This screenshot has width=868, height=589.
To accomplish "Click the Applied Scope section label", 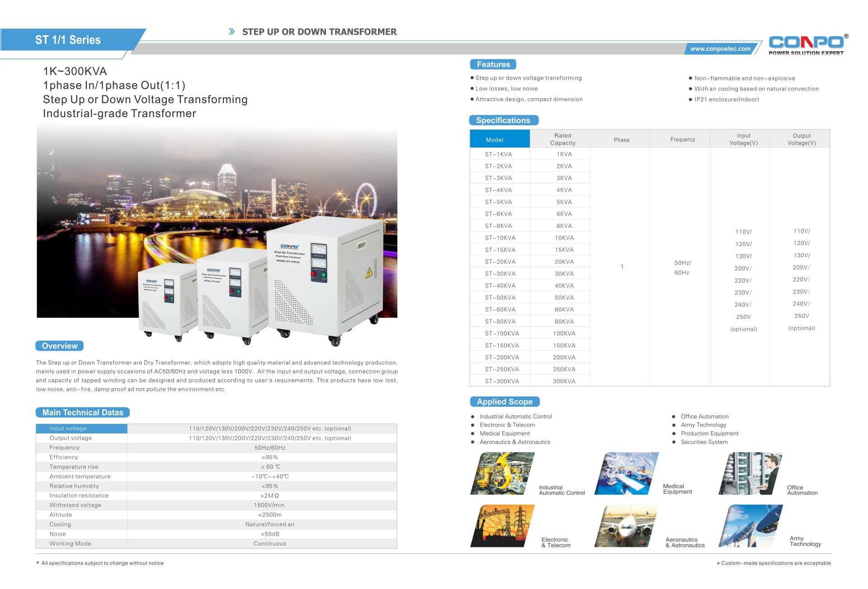I will pyautogui.click(x=505, y=401).
